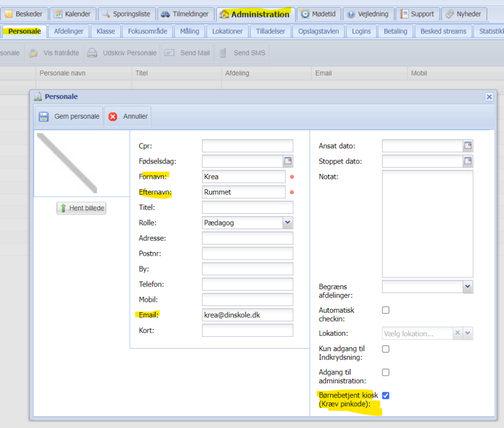504x428 pixels.
Task: Expand the Lokation dropdown arrow
Action: pyautogui.click(x=468, y=333)
